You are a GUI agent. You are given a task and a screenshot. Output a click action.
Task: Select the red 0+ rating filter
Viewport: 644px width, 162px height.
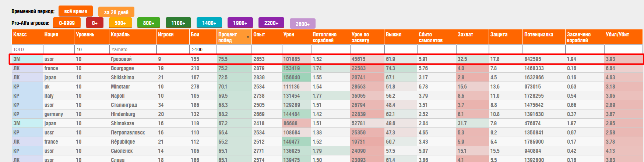click(95, 23)
